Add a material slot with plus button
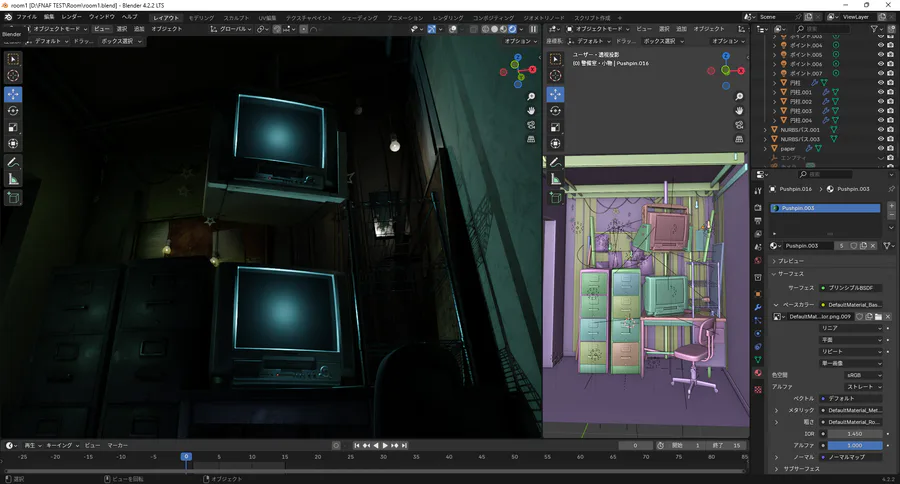Viewport: 900px width, 484px height. (x=891, y=206)
